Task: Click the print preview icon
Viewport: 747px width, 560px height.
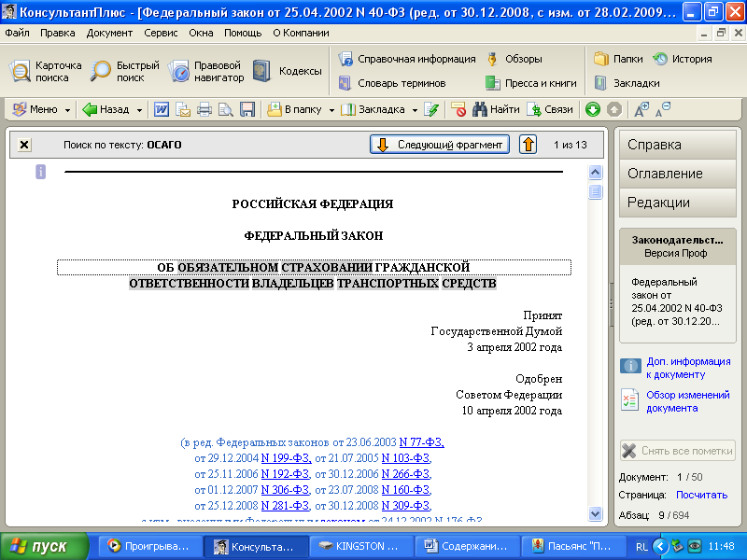Action: pyautogui.click(x=226, y=109)
